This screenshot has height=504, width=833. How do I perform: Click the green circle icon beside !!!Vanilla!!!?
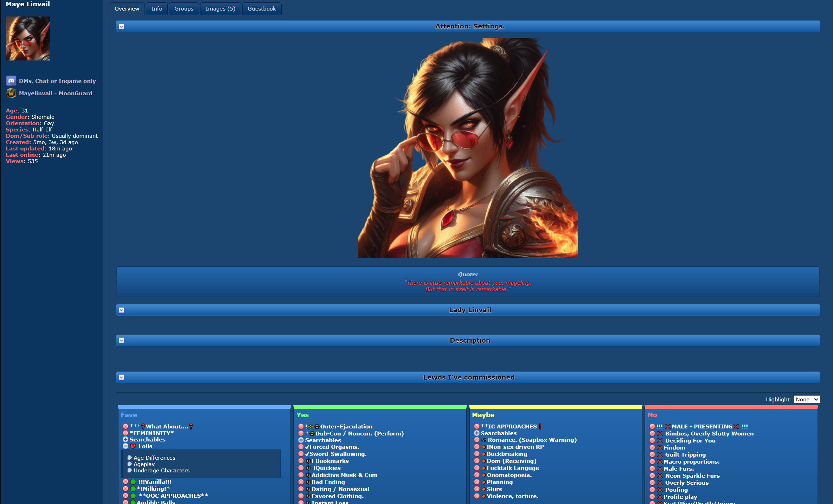click(133, 482)
